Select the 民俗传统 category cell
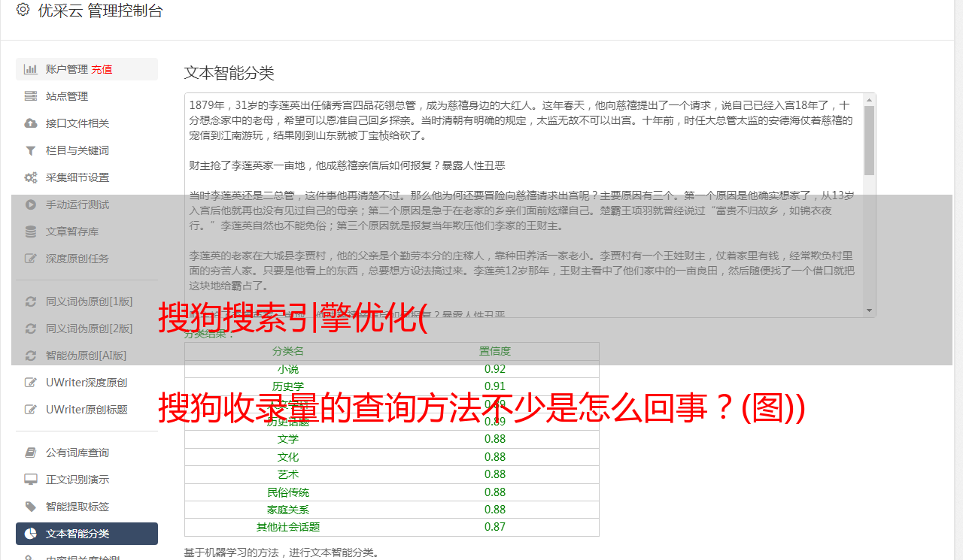The height and width of the screenshot is (560, 963). coord(288,492)
